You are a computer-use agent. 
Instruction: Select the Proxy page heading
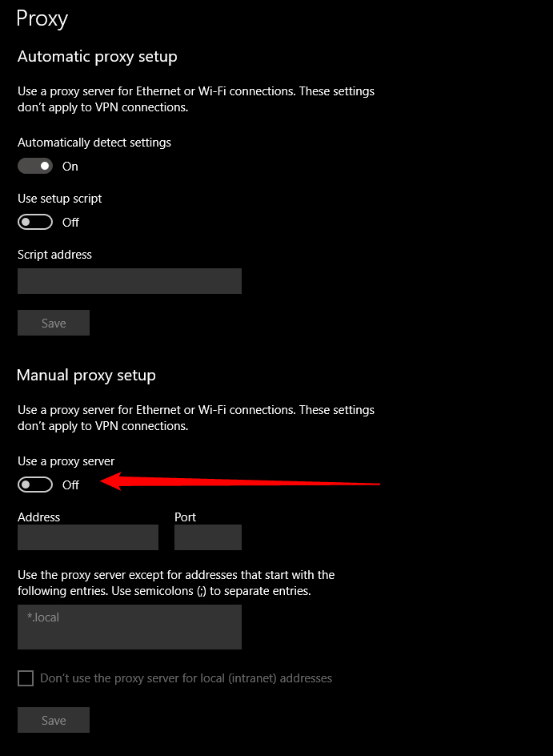pos(42,18)
